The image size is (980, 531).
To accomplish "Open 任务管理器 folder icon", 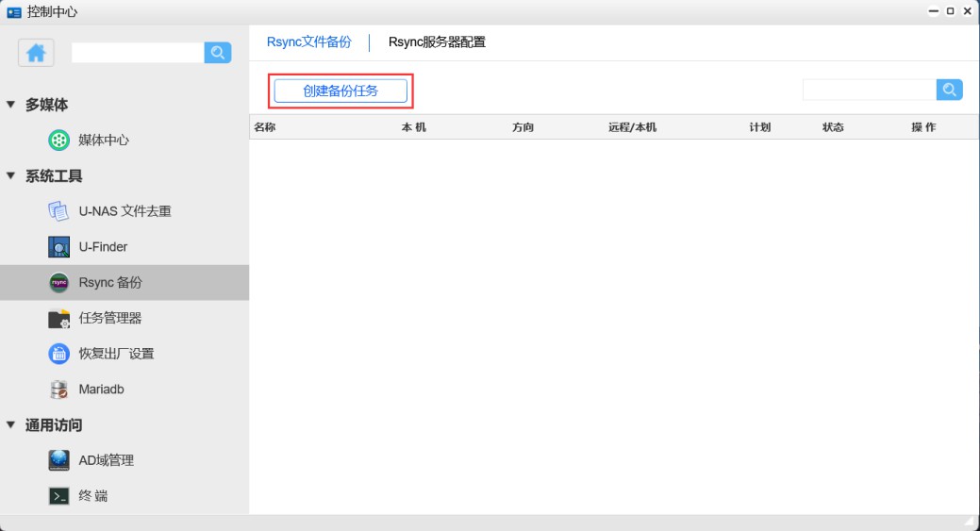I will (x=58, y=319).
